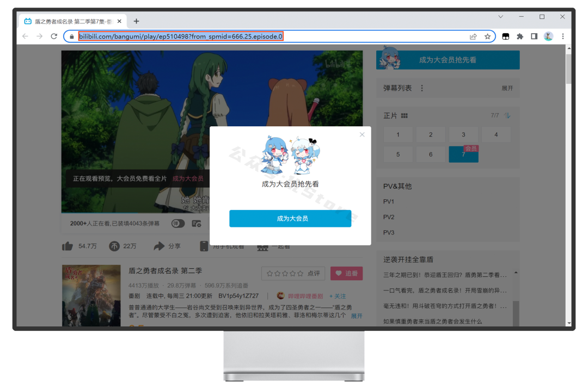
Task: Click the watch-on-phone icon
Action: (x=204, y=246)
